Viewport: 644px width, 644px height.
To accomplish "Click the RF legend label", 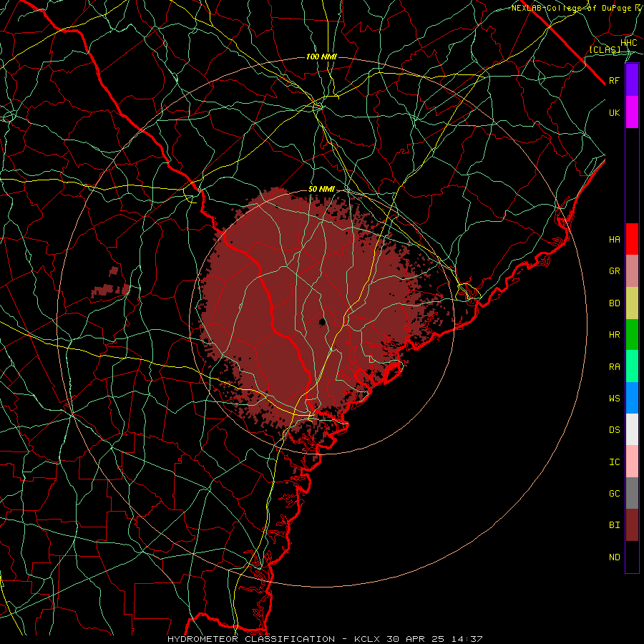I will [615, 80].
